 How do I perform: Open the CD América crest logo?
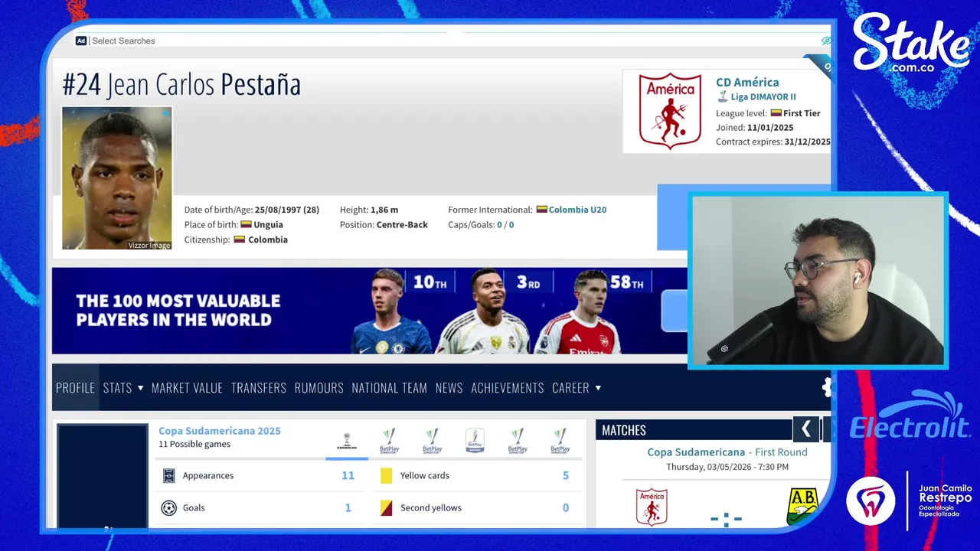pyautogui.click(x=670, y=111)
